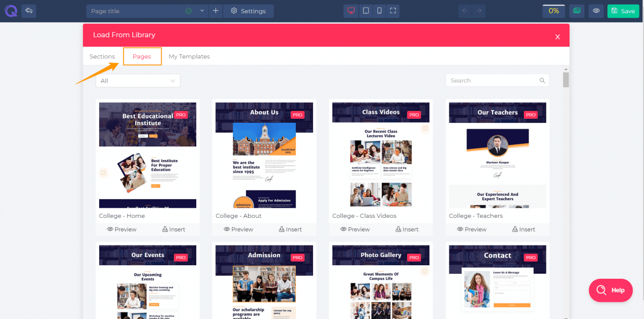Open the Settings button
644x319 pixels.
coord(249,11)
